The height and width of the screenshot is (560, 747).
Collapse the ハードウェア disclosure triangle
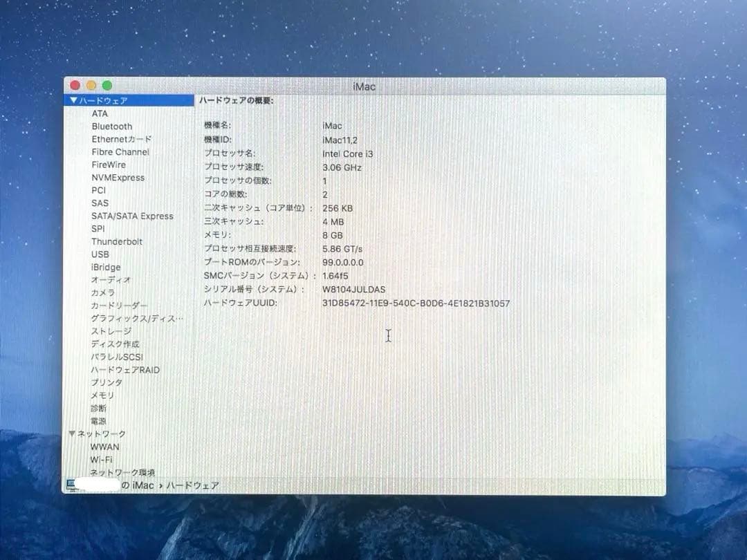pos(73,100)
